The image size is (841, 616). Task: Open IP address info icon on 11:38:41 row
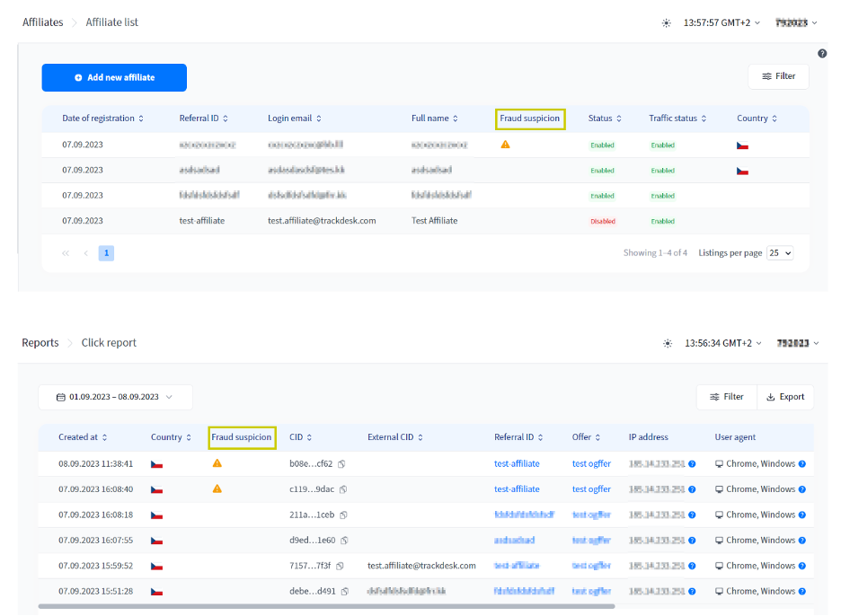click(x=692, y=464)
